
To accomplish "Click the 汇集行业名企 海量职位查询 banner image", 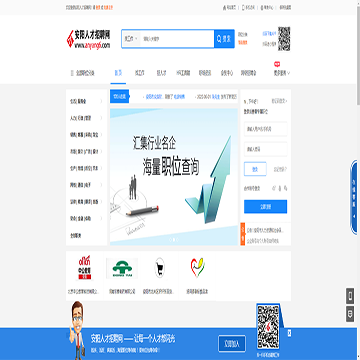I will coord(174,177).
